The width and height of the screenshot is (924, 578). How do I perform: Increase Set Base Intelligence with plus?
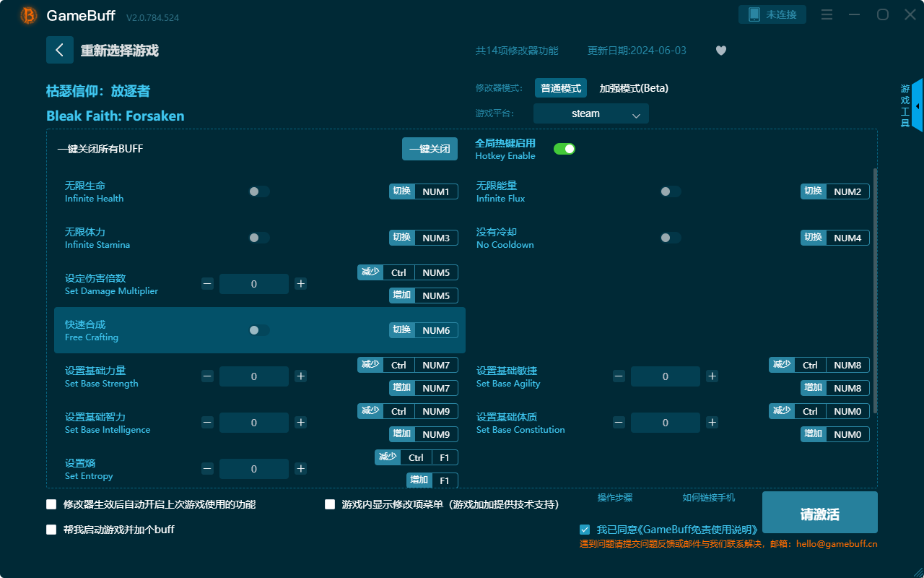(x=301, y=423)
